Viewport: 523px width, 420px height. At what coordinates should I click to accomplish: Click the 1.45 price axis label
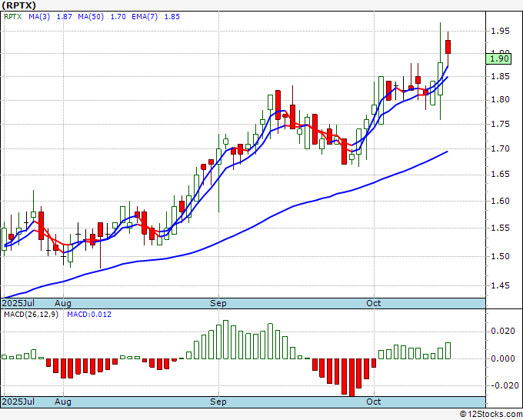(501, 285)
